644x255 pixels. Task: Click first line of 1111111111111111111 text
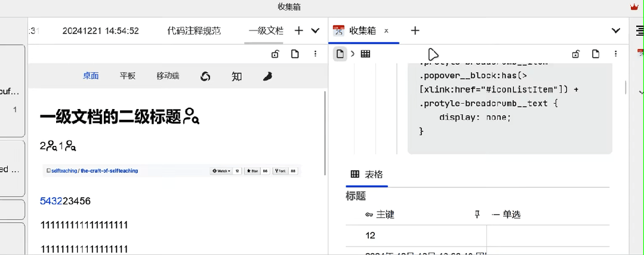click(x=84, y=225)
